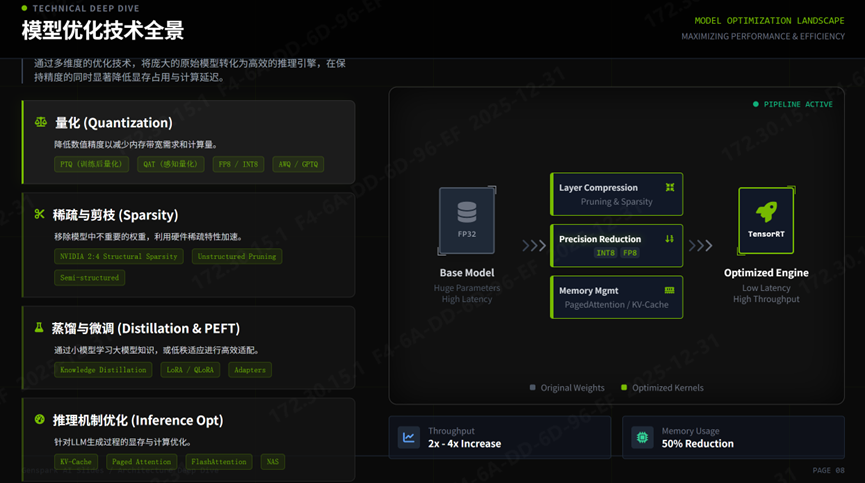Click the scissors icon next to 稀疏与剪枝 (Sparsity)
The width and height of the screenshot is (865, 483).
tap(39, 214)
